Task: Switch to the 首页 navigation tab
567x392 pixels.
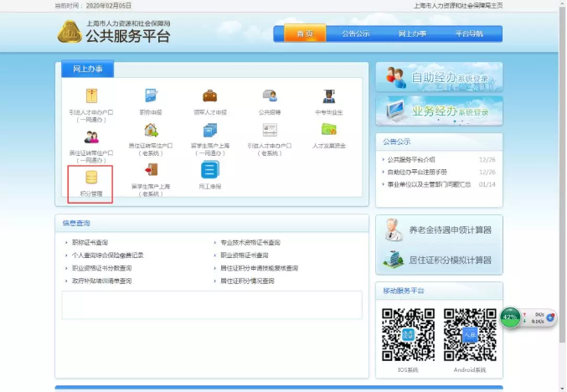Action: point(304,34)
